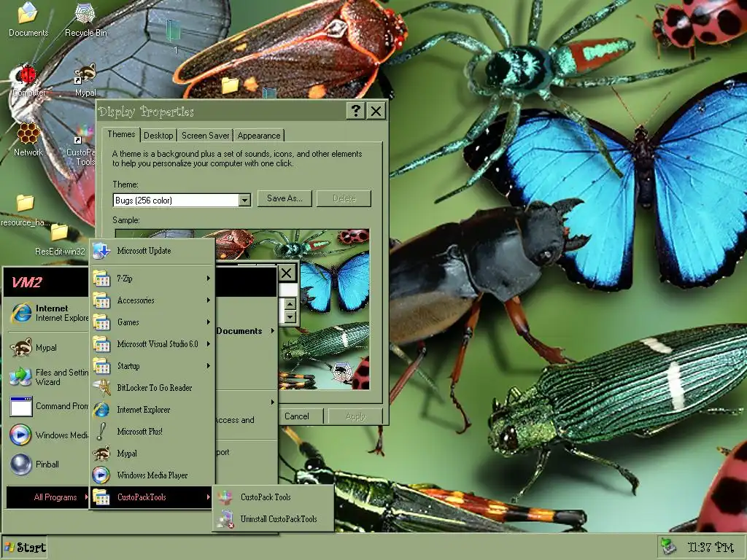Click the theme sample preview image
This screenshot has height=560, width=747.
coord(242,309)
